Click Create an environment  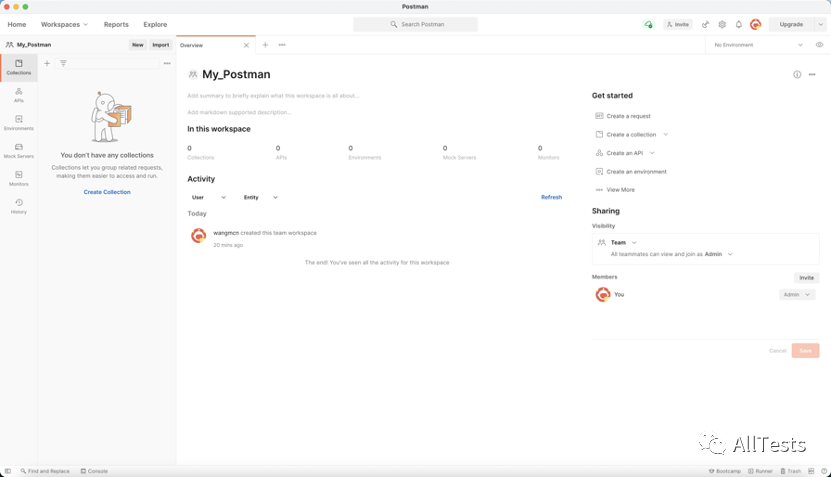pyautogui.click(x=631, y=172)
